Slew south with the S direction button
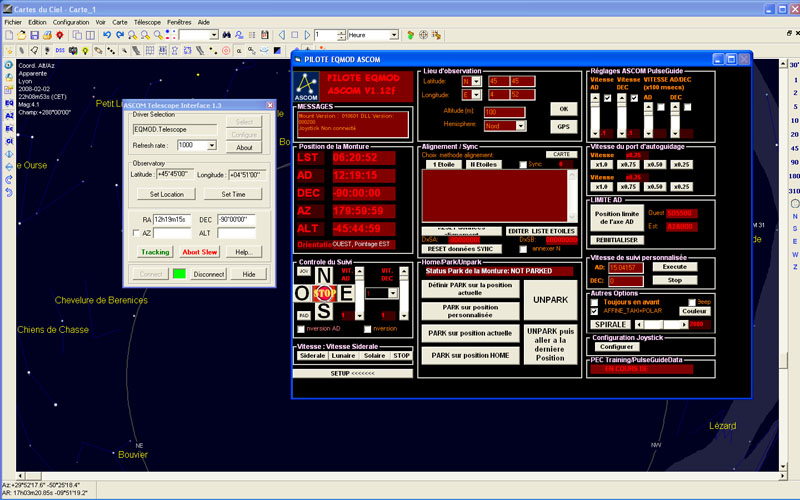 [323, 311]
